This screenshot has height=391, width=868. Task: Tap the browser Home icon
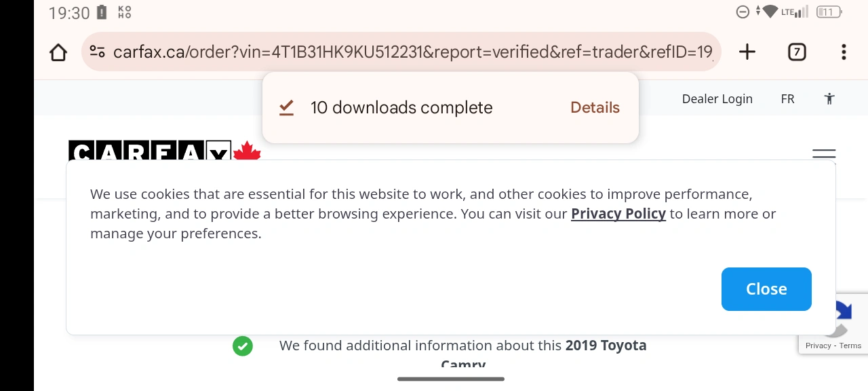pos(58,52)
